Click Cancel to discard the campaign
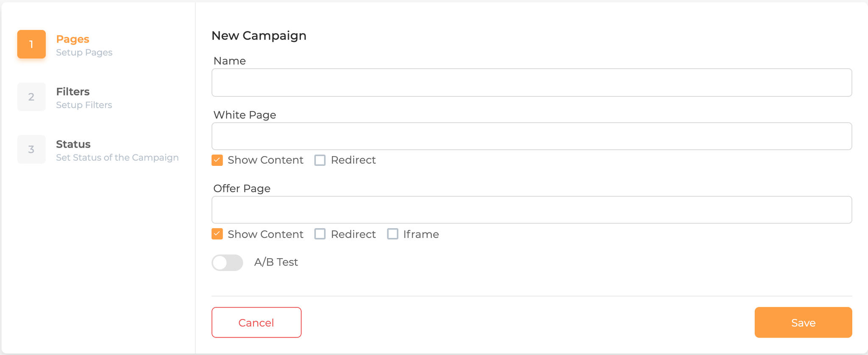This screenshot has width=868, height=355. pos(256,322)
